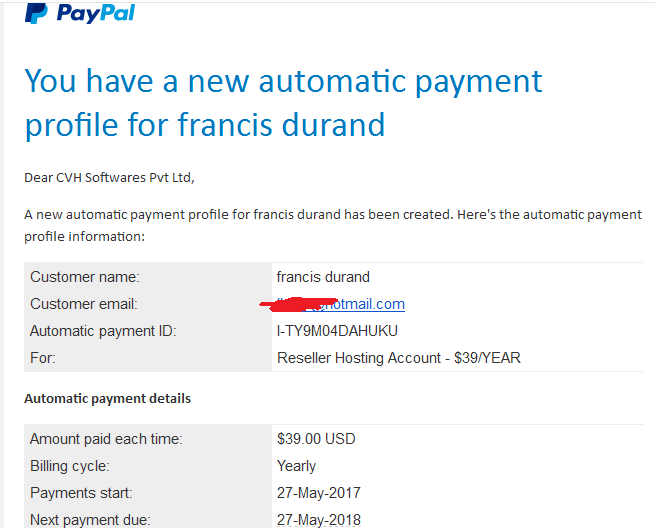Click the Automatic payment details heading
Image resolution: width=655 pixels, height=528 pixels.
click(107, 399)
